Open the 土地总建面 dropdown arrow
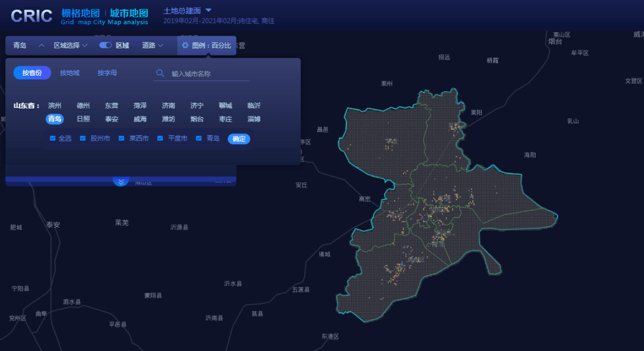The image size is (644, 351). pyautogui.click(x=208, y=10)
